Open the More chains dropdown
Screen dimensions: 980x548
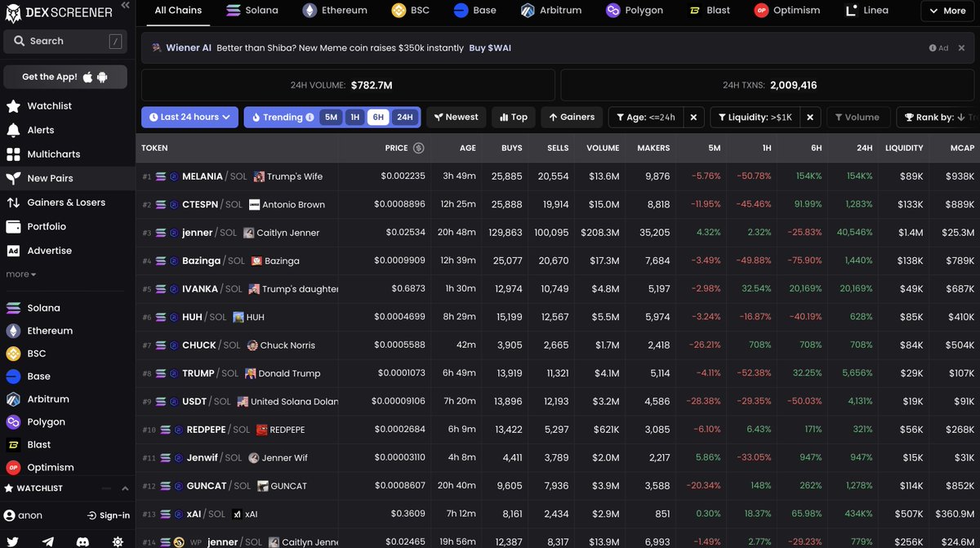pyautogui.click(x=947, y=11)
